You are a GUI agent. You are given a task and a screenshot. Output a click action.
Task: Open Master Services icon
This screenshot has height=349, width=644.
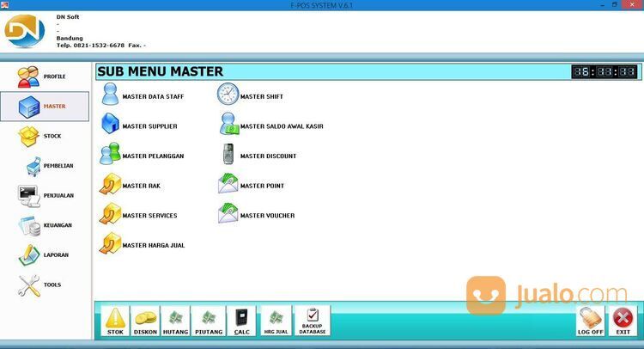[x=112, y=215]
